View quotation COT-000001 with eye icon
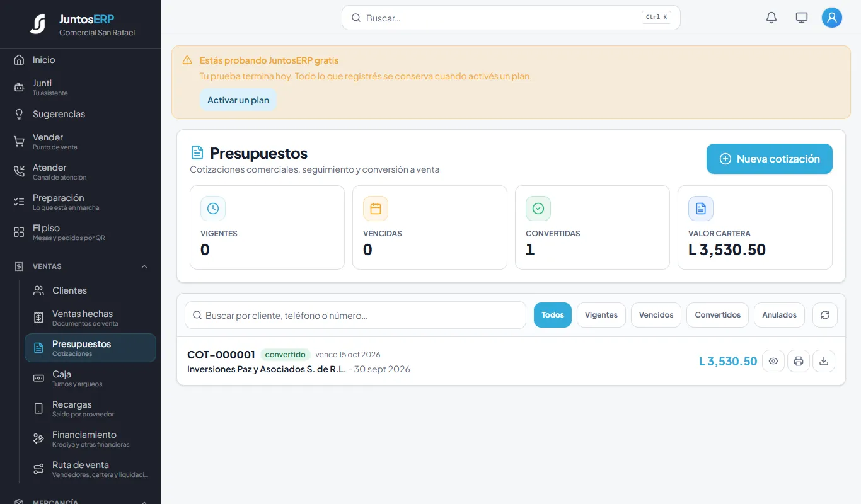Image resolution: width=861 pixels, height=504 pixels. pos(773,361)
